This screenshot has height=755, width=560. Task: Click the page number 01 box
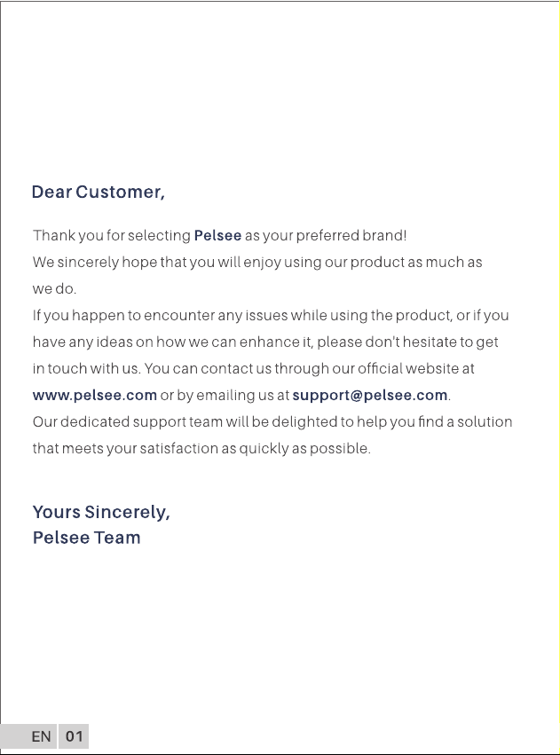74,736
